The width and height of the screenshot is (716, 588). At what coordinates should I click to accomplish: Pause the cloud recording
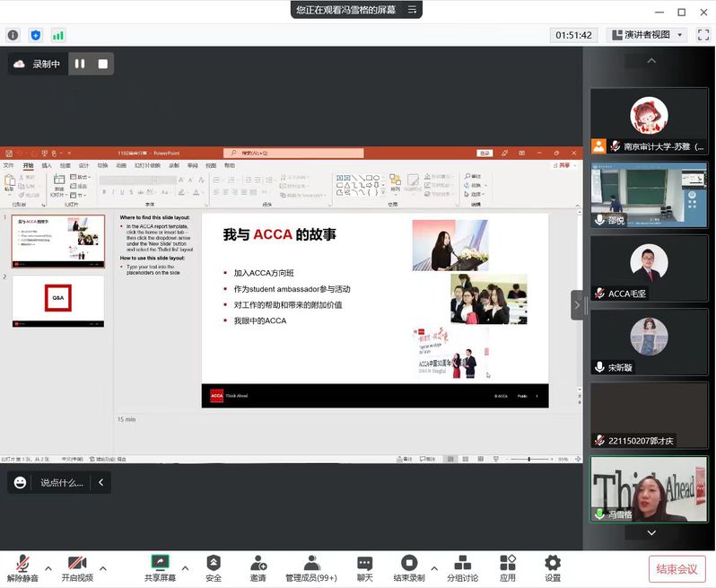tap(80, 64)
